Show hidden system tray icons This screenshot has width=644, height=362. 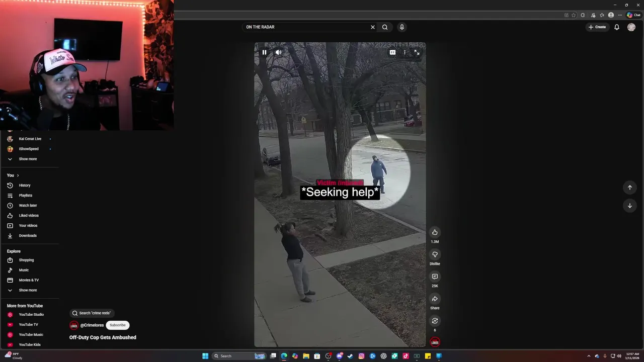[x=589, y=356]
